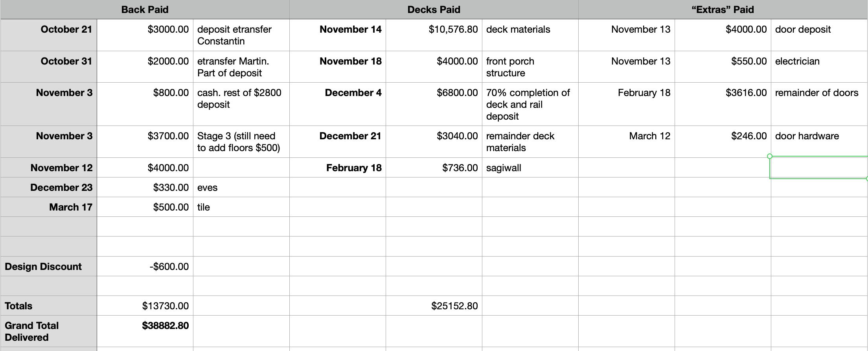The image size is (868, 351).
Task: Click the "electrician" description cell
Action: (x=797, y=61)
